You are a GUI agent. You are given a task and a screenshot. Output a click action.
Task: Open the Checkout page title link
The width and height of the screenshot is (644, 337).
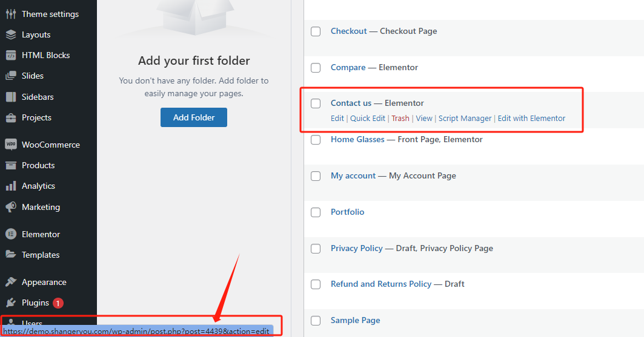(349, 31)
